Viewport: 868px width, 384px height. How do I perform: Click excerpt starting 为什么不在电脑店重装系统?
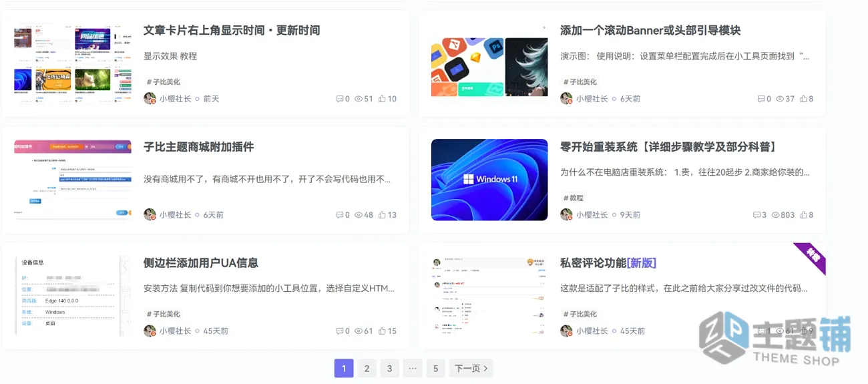684,172
